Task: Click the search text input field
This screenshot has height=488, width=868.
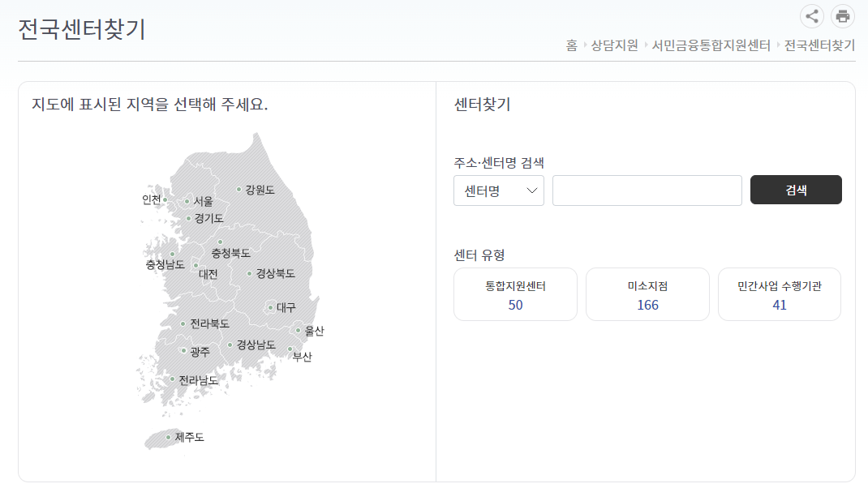Action: pos(647,190)
